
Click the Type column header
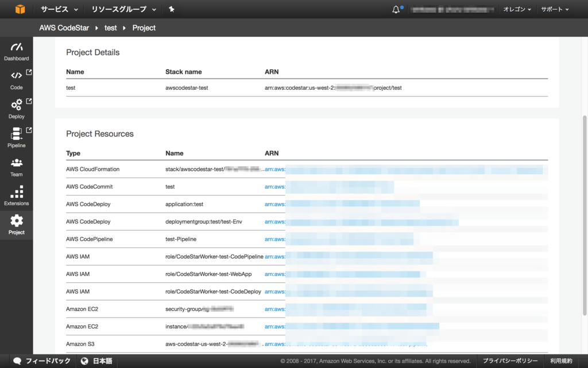73,153
